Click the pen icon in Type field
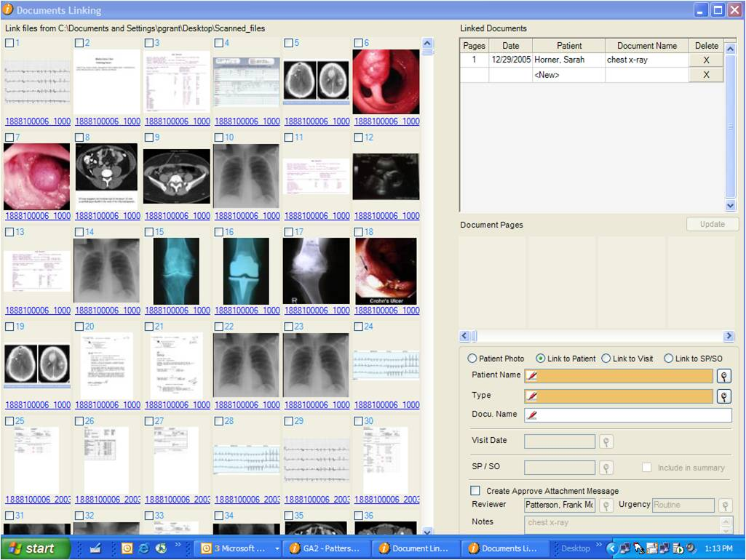 pyautogui.click(x=532, y=396)
